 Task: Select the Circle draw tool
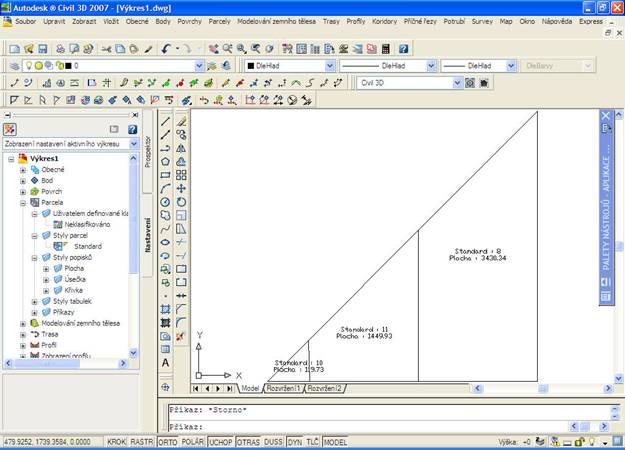165,202
